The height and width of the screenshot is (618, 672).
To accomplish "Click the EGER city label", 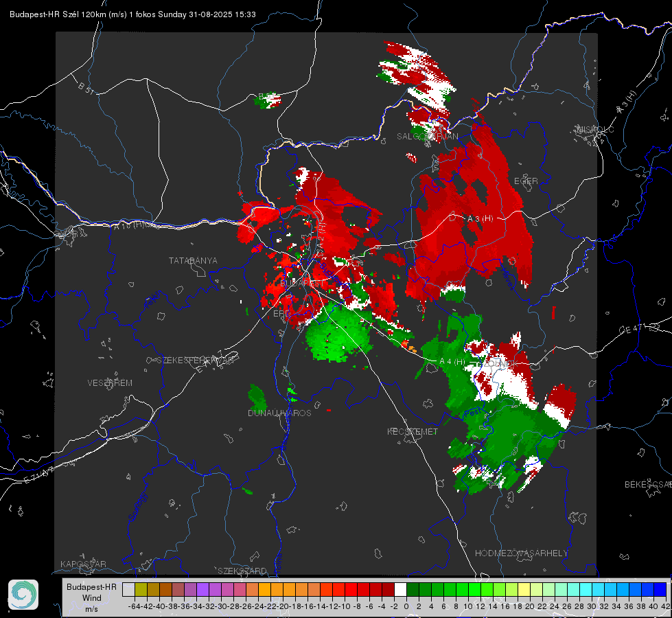I will pos(526,181).
